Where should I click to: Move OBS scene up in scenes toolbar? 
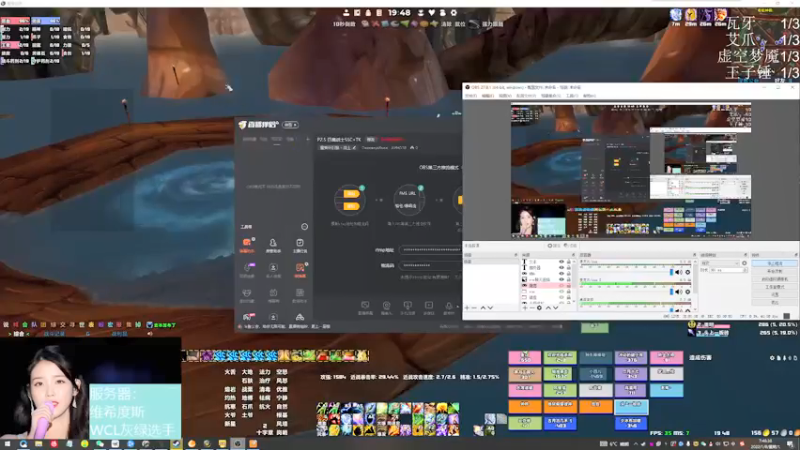(483, 308)
